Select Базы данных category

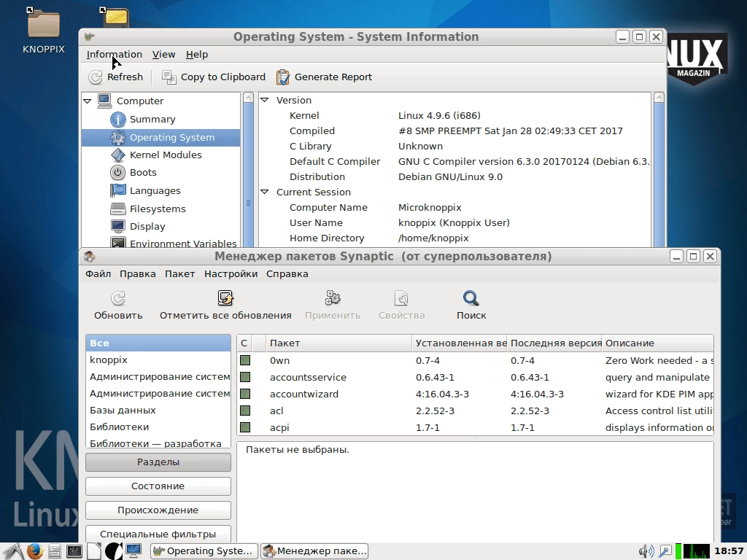pyautogui.click(x=158, y=410)
